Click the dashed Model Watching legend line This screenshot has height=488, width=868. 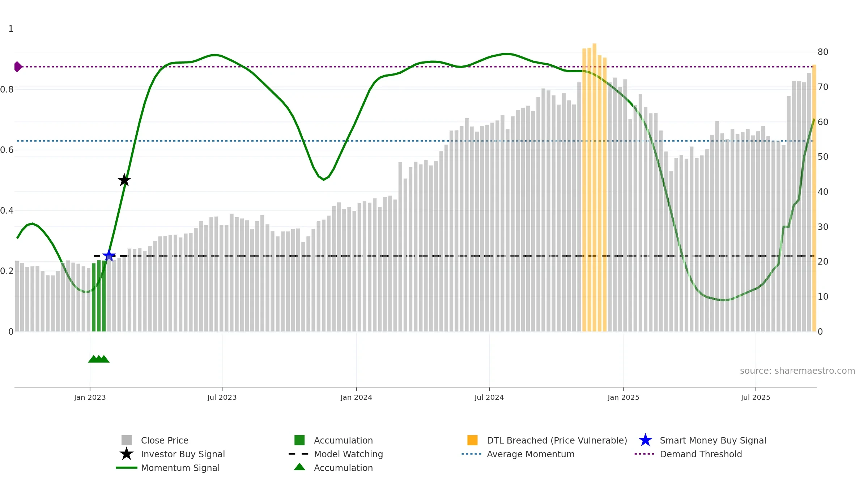click(299, 454)
